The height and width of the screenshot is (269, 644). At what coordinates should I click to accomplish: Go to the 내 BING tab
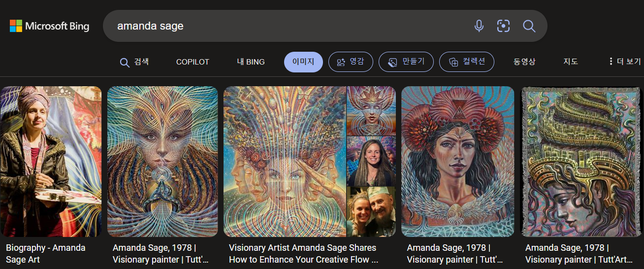pos(251,62)
